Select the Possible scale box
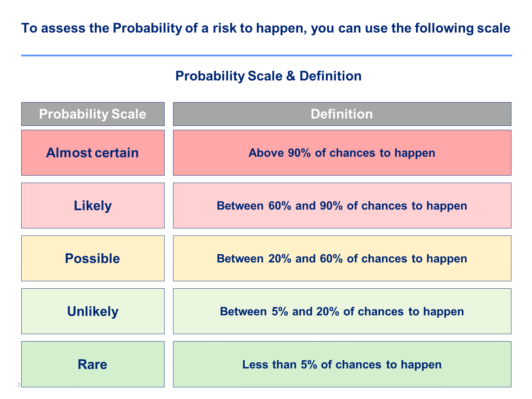The height and width of the screenshot is (399, 532). pos(93,258)
